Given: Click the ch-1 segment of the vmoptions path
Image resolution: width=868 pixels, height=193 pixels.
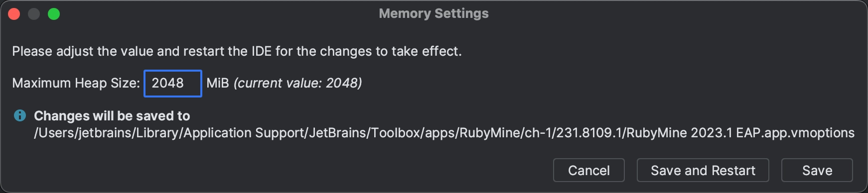Looking at the screenshot, I should click(x=537, y=133).
